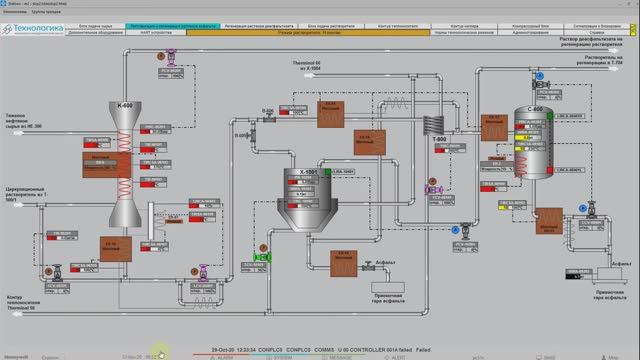Click the C-800 separator vessel
Image resolution: width=640 pixels, height=360 pixels.
534,142
